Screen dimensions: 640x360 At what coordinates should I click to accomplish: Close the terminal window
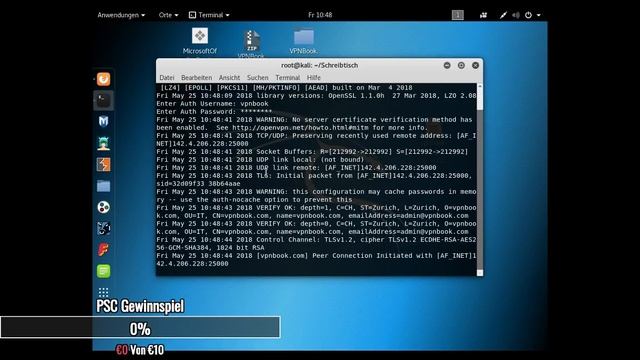(x=476, y=65)
